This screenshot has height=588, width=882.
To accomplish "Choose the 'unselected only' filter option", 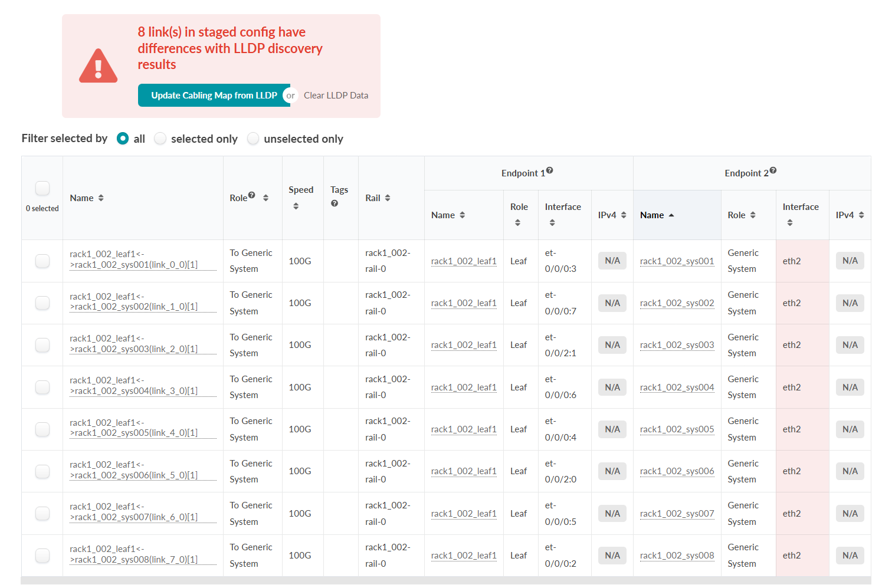I will click(253, 139).
